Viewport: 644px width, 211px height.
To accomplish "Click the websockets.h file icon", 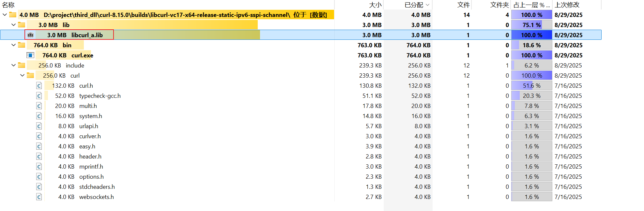I will click(x=39, y=197).
